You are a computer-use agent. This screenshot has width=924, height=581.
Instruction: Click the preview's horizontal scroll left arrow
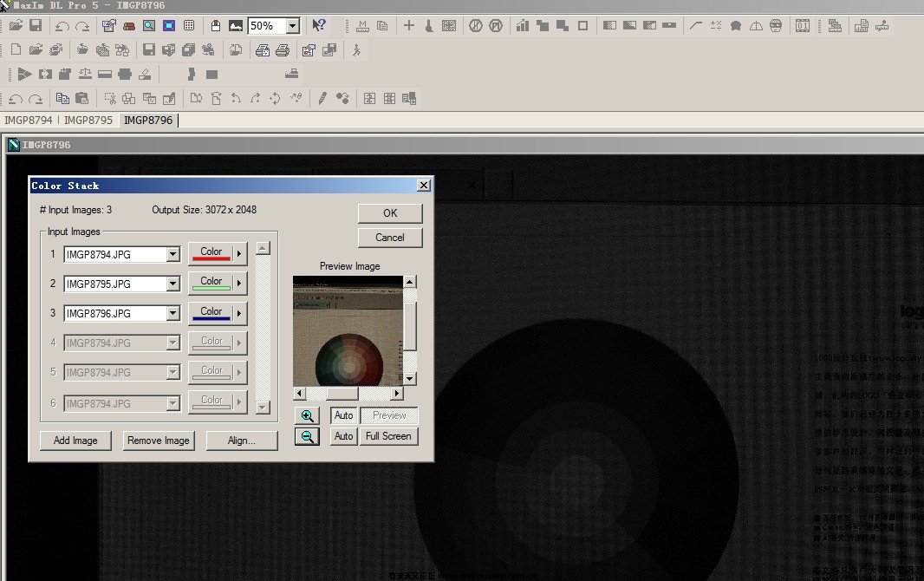click(299, 393)
